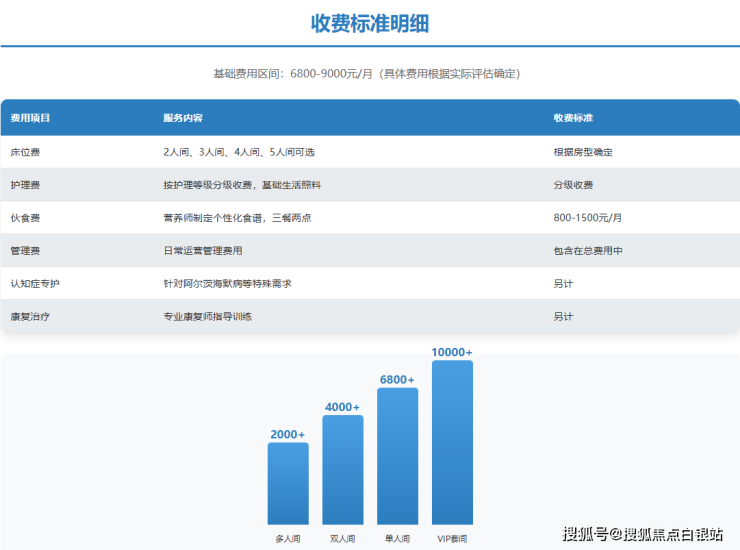This screenshot has width=740, height=550.
Task: Click the 基础费用区间 6800-9000元/月 subtitle text
Action: point(366,74)
